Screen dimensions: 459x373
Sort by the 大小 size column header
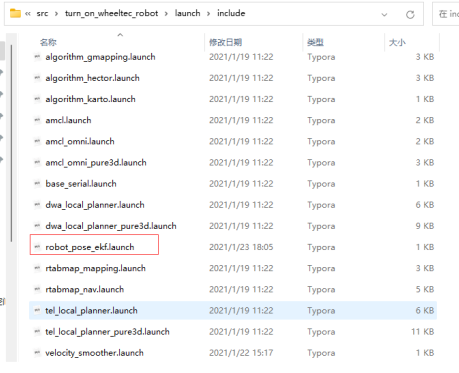tap(397, 42)
